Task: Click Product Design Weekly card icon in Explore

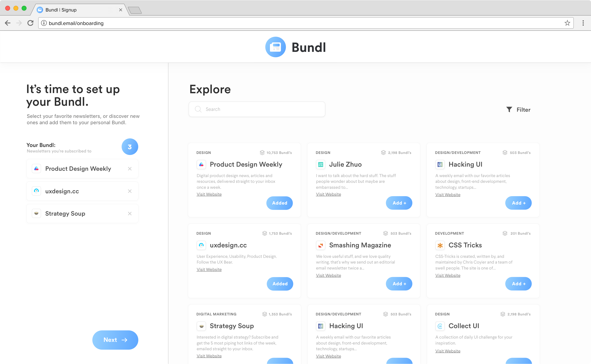Action: [201, 165]
